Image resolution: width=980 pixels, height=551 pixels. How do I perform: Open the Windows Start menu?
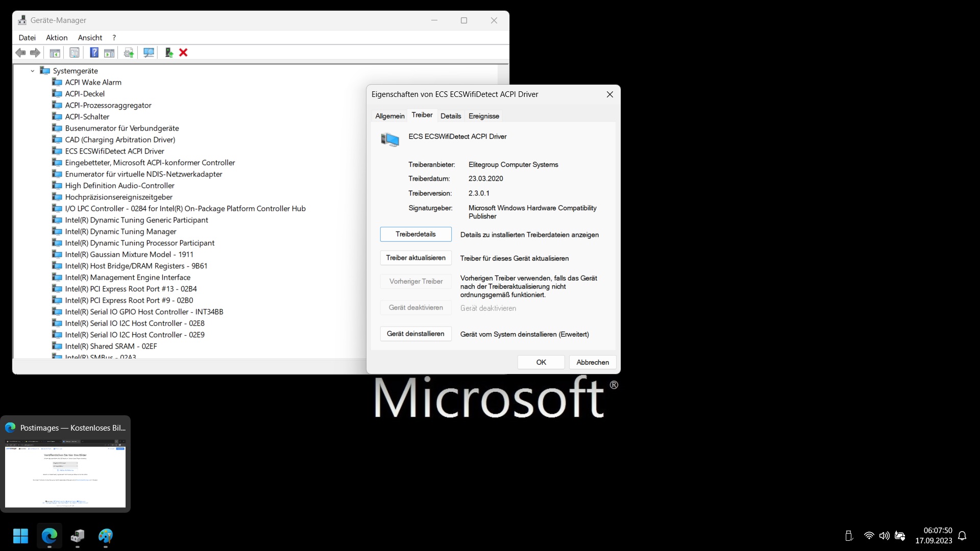click(x=20, y=536)
